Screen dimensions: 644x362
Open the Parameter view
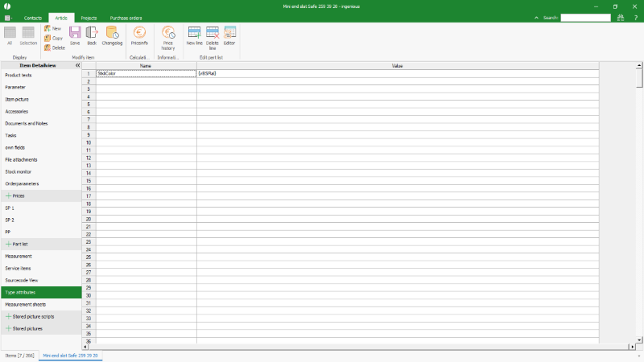pos(41,87)
